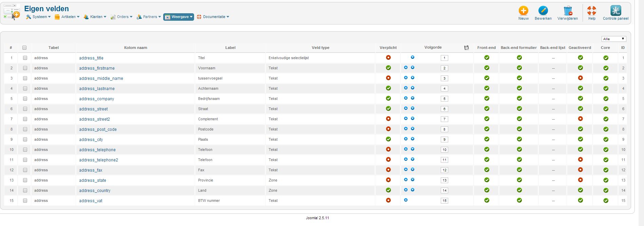Viewport: 644px width, 226px height.
Task: Open the address_title field link
Action: (x=91, y=58)
